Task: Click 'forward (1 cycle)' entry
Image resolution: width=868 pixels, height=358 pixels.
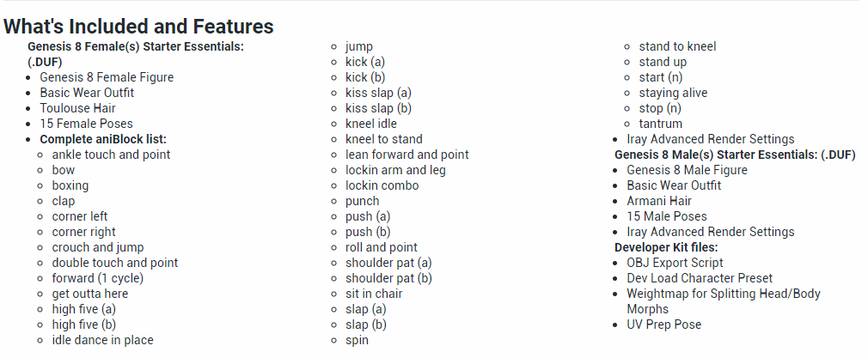Action: tap(98, 278)
